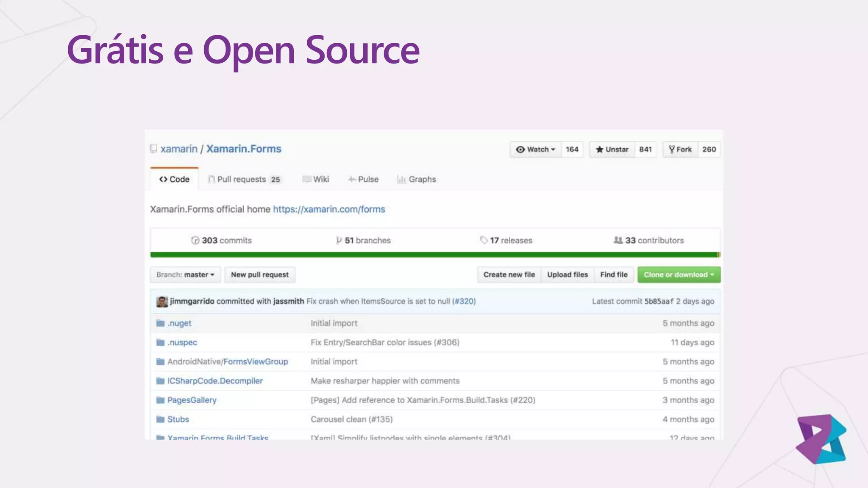The height and width of the screenshot is (488, 868).
Task: Click the Graphs bar chart icon
Action: point(401,179)
